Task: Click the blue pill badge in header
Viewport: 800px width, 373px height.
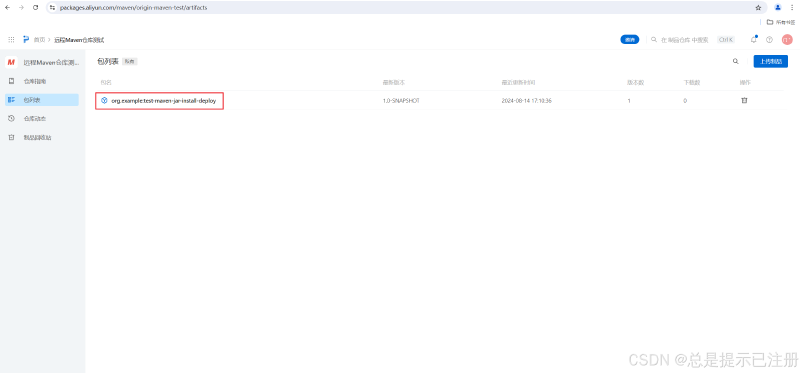Action: [x=630, y=39]
